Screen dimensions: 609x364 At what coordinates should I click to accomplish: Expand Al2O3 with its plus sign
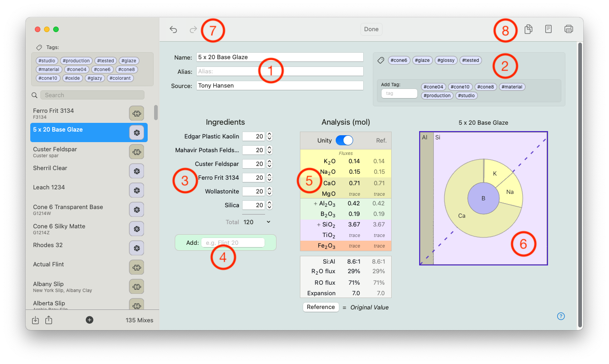tap(316, 203)
